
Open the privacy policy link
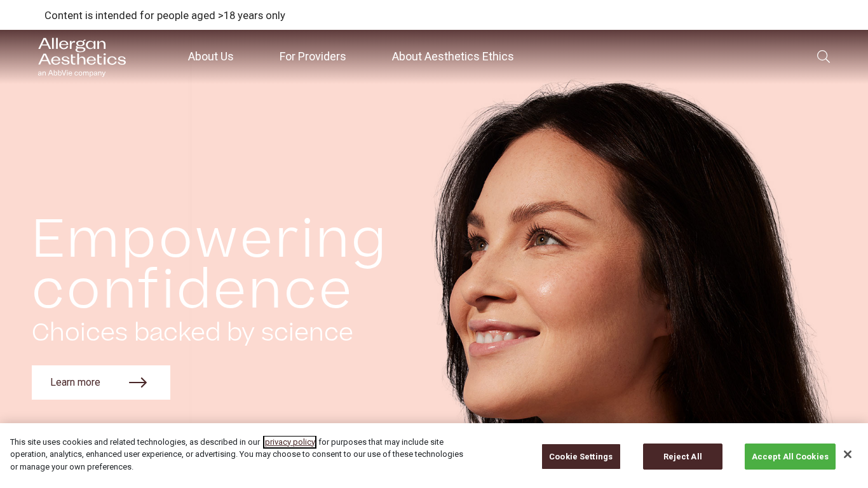[290, 442]
